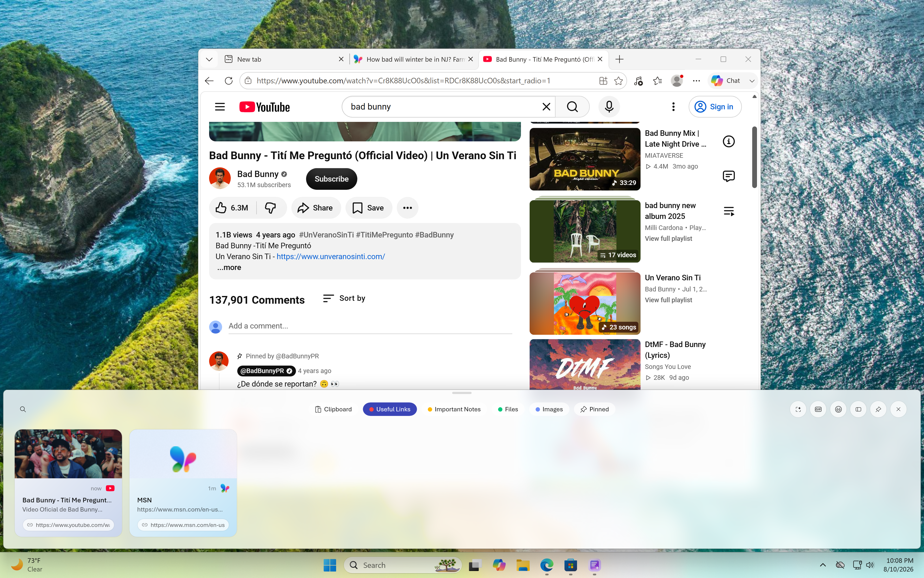Image resolution: width=924 pixels, height=578 pixels.
Task: Toggle pin on the clipboard panel
Action: 878,409
